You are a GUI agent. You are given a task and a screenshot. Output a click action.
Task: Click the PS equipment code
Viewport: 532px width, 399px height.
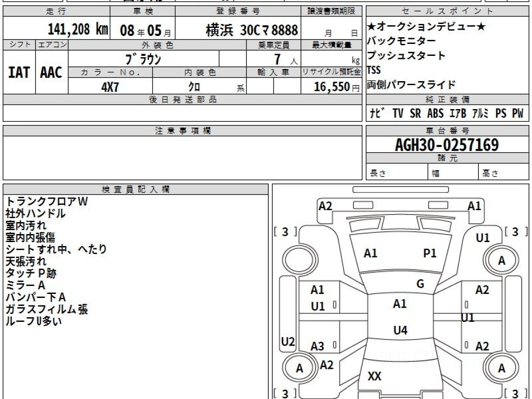point(501,113)
